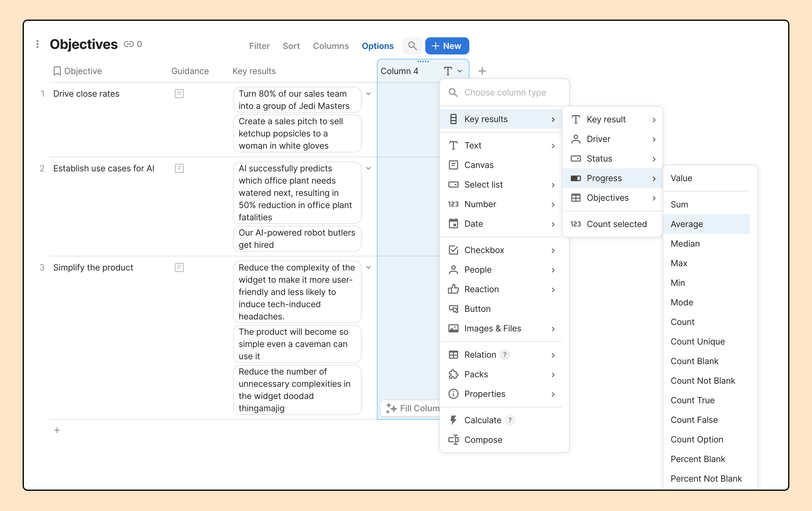Choose Sum aggregation

click(x=707, y=205)
